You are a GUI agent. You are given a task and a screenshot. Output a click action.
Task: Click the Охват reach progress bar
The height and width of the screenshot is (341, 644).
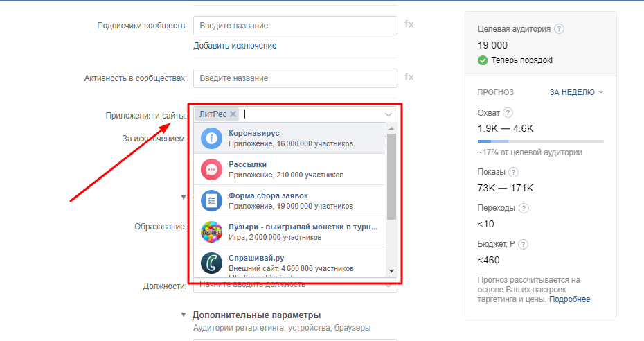coord(541,141)
